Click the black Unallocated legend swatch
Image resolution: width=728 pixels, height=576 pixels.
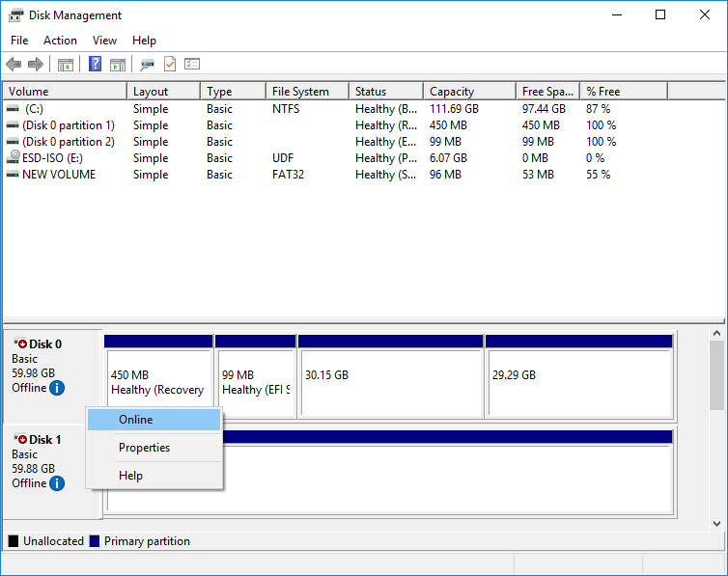click(x=14, y=541)
